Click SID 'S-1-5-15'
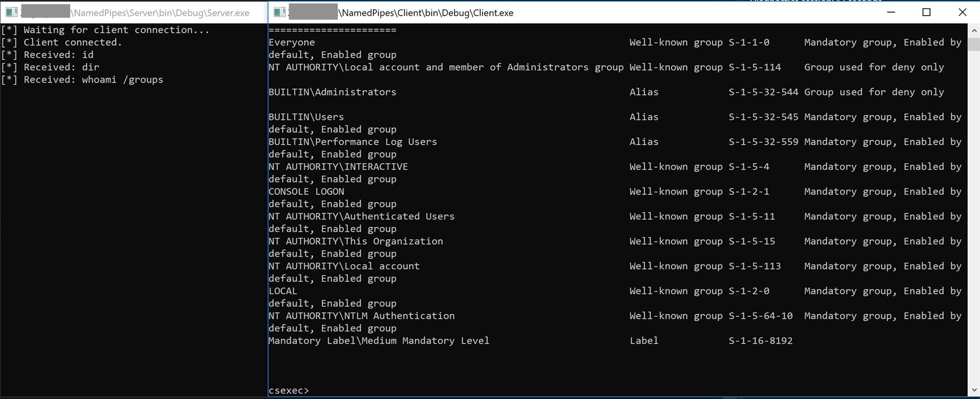The image size is (980, 399). 752,241
